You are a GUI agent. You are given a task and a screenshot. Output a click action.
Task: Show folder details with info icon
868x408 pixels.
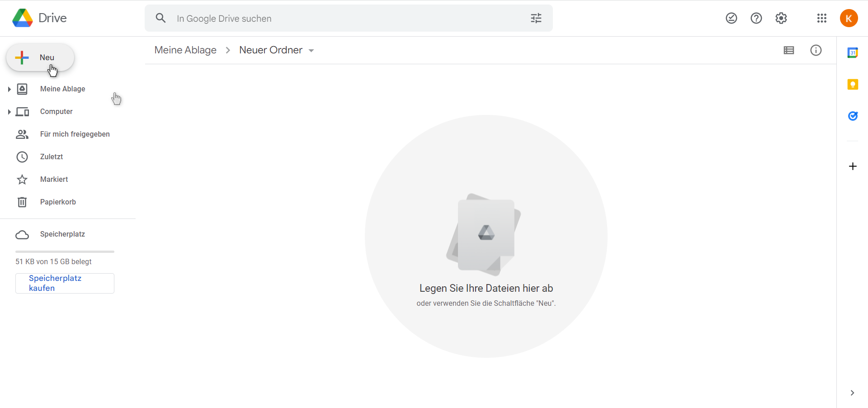816,50
